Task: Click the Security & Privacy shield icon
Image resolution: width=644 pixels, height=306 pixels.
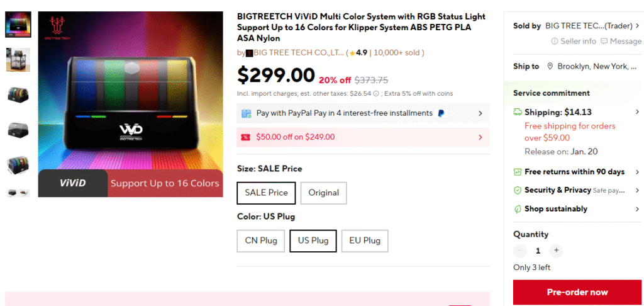Action: coord(518,190)
